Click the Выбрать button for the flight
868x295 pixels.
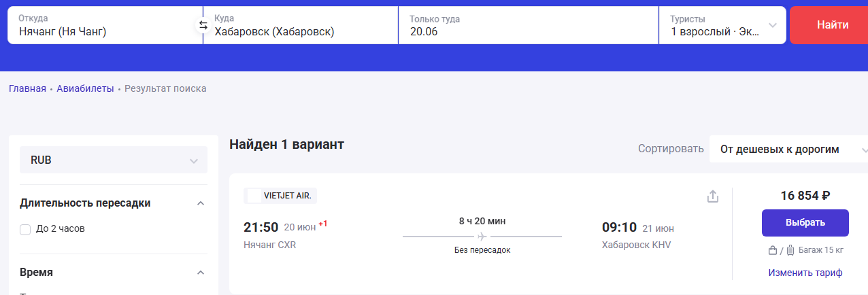coord(805,222)
